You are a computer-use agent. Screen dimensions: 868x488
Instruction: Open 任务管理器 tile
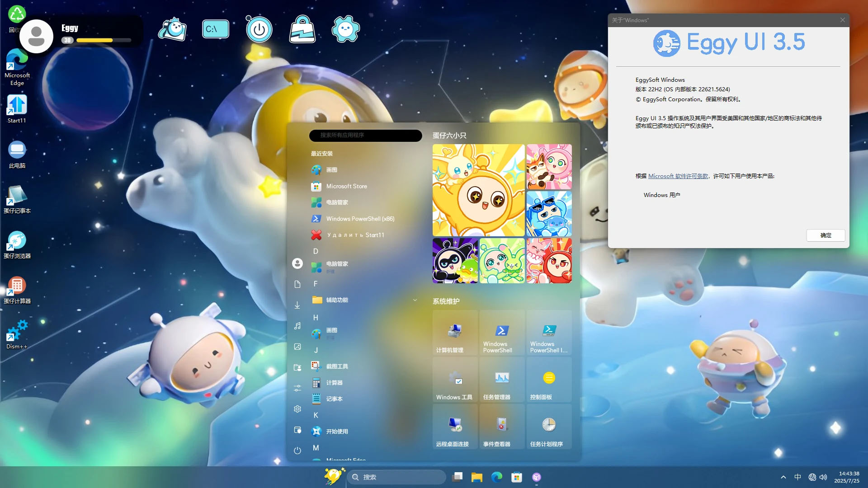click(x=502, y=380)
